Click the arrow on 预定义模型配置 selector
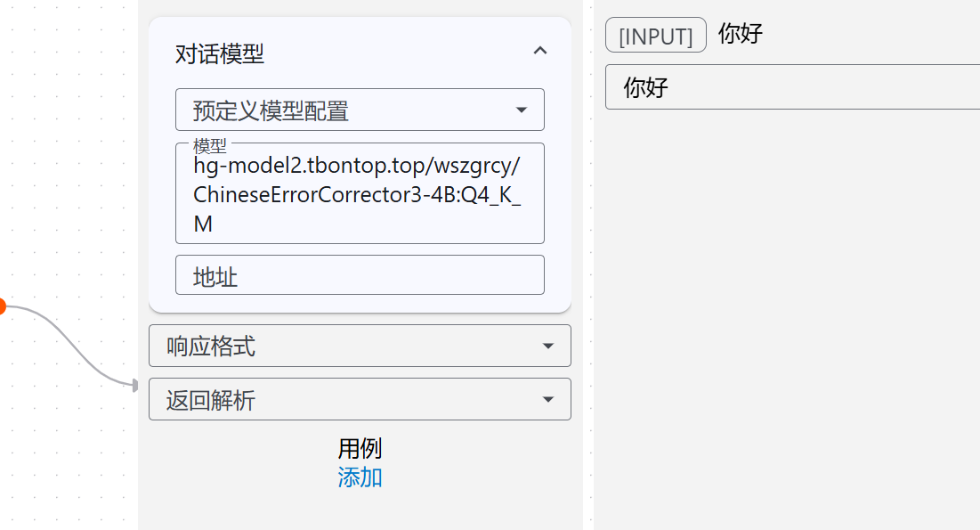Screen dimensions: 980x530 click(522, 110)
